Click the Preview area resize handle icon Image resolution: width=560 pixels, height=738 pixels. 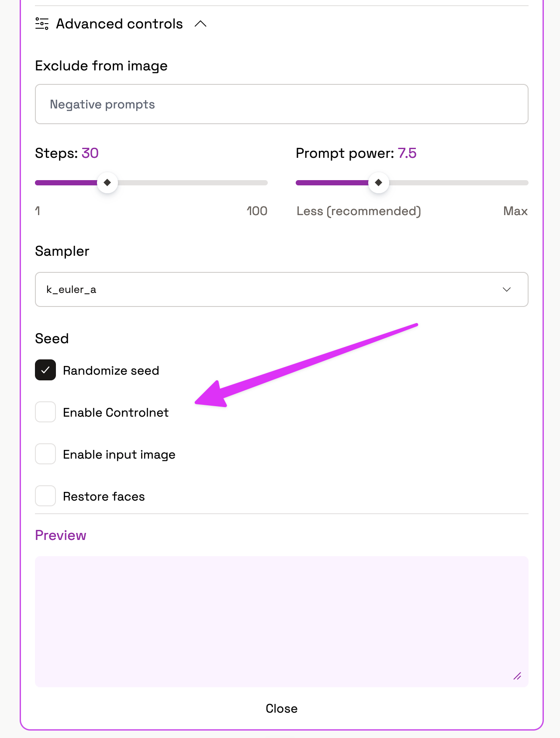(517, 676)
